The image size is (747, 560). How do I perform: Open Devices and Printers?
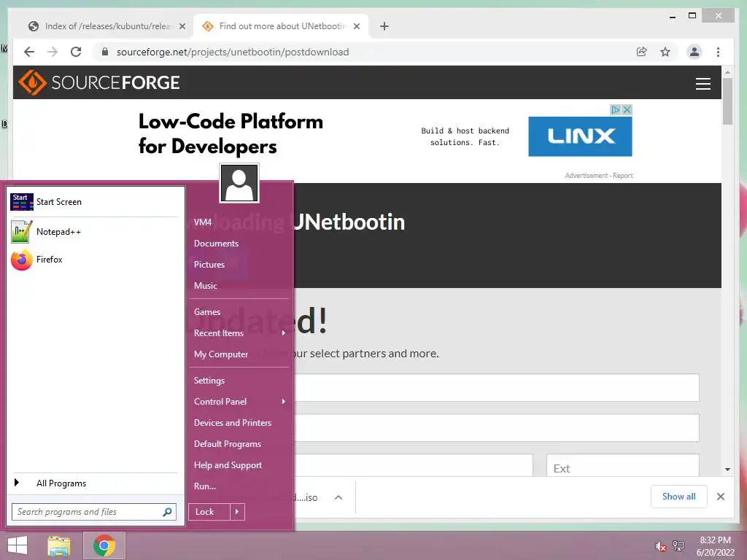[x=239, y=423]
